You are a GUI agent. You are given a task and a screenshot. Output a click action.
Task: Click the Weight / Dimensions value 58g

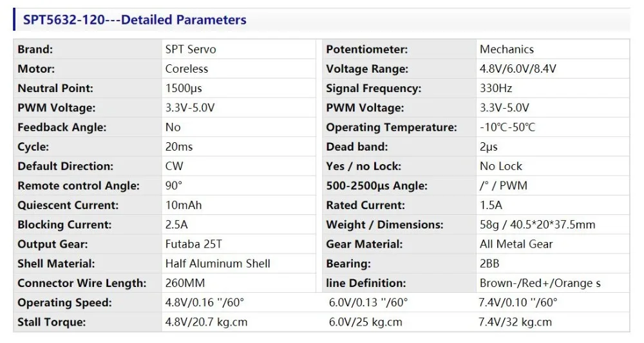489,225
